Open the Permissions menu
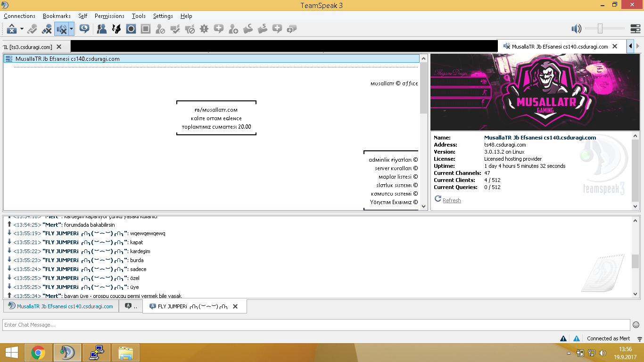 point(109,16)
